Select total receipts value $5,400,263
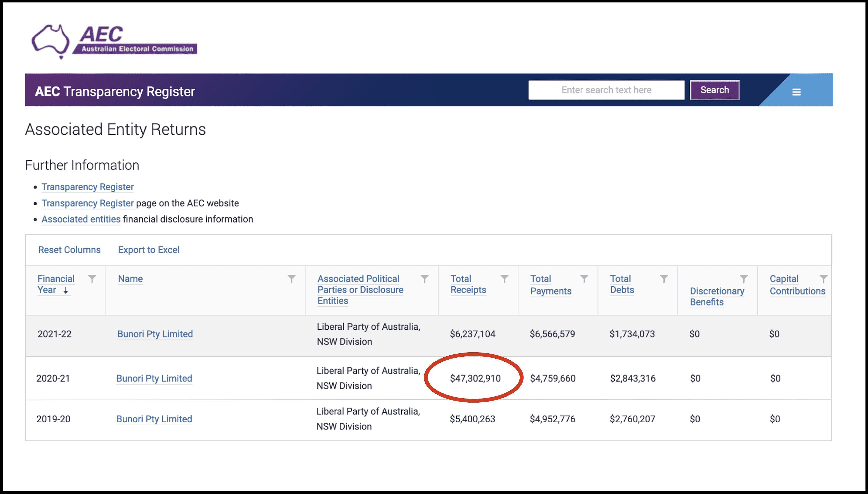The width and height of the screenshot is (868, 494). pyautogui.click(x=473, y=419)
